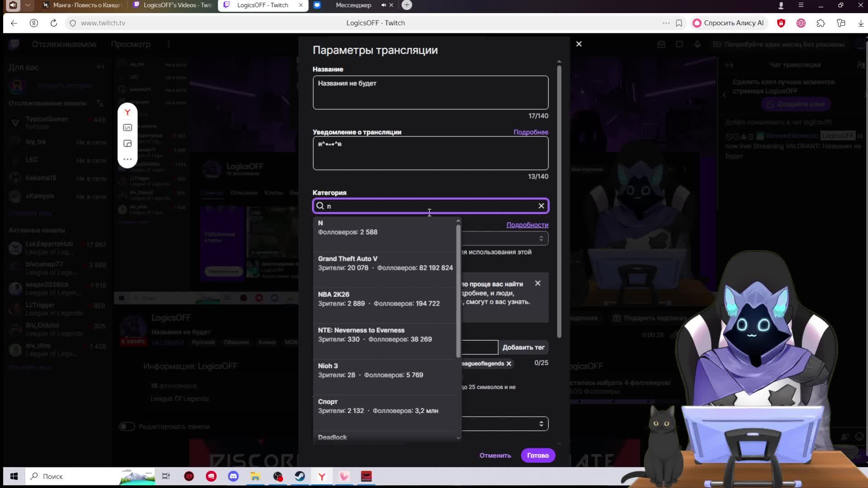
Task: Open browser downloads
Action: 860,23
